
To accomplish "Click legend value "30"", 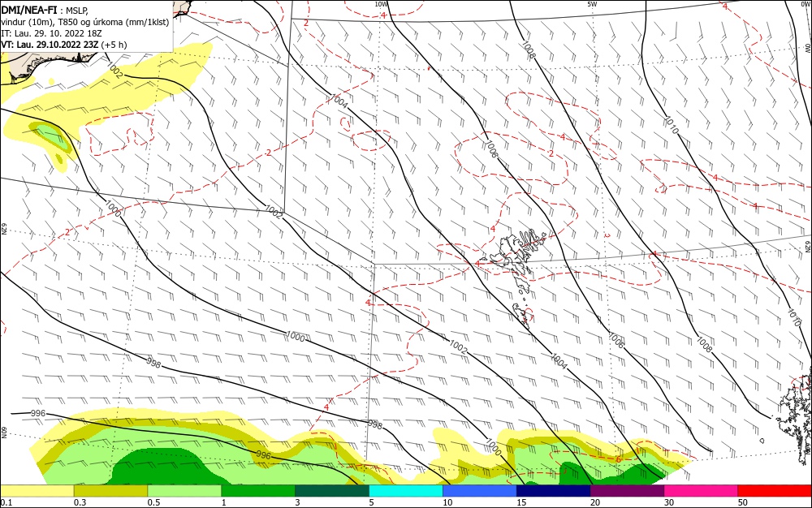I will (669, 502).
